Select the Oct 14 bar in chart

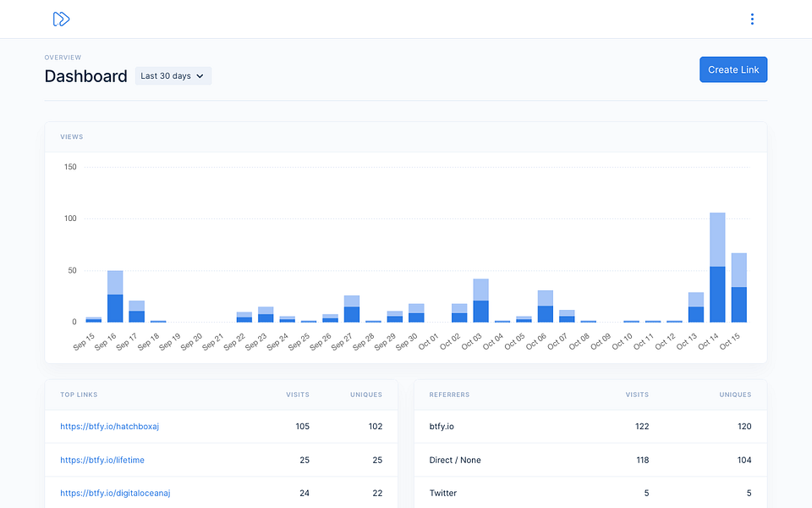point(717,268)
